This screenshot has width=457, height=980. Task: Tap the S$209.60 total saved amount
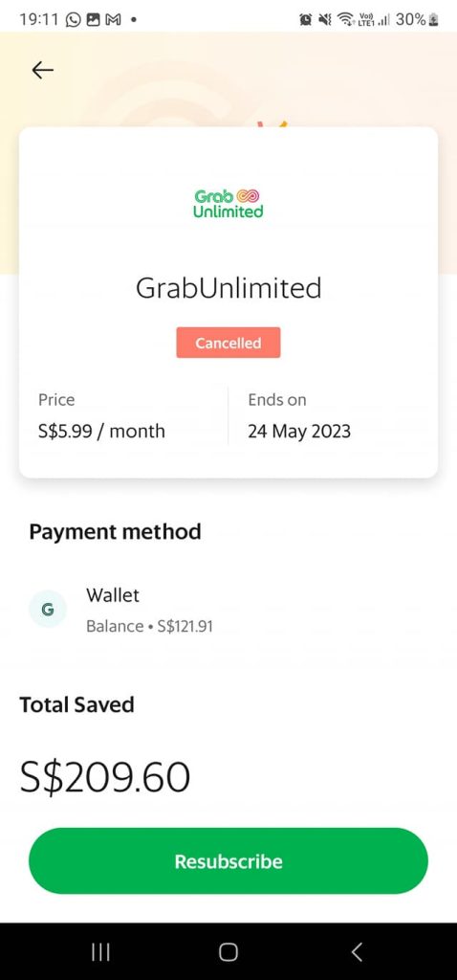click(x=105, y=777)
